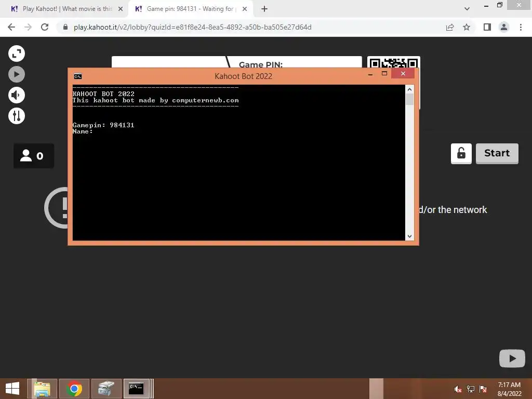Open the Windows Start menu
The height and width of the screenshot is (399, 532).
pos(12,389)
